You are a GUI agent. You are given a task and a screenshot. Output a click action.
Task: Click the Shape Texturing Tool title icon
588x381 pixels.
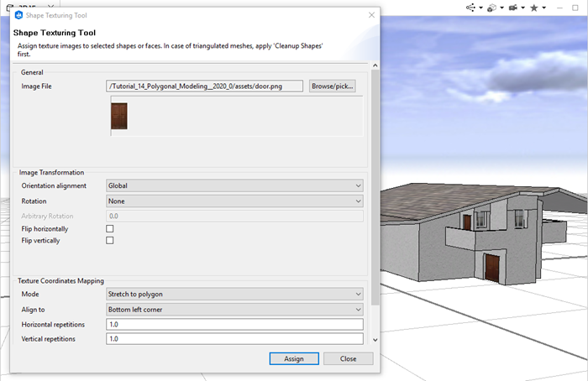(x=18, y=15)
